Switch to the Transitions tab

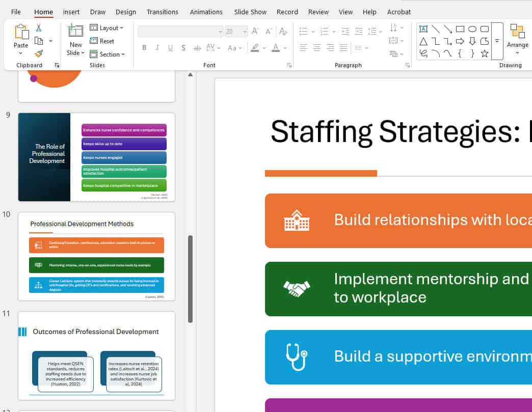click(162, 12)
